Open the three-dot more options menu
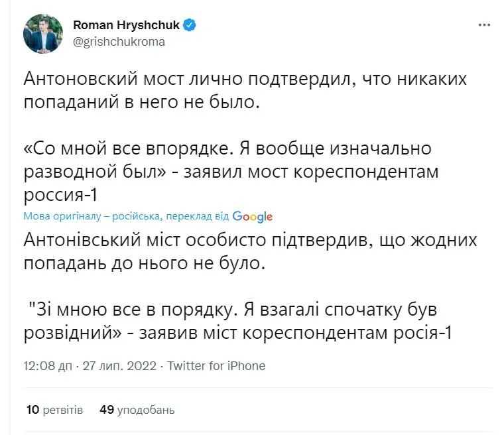 pos(484,25)
